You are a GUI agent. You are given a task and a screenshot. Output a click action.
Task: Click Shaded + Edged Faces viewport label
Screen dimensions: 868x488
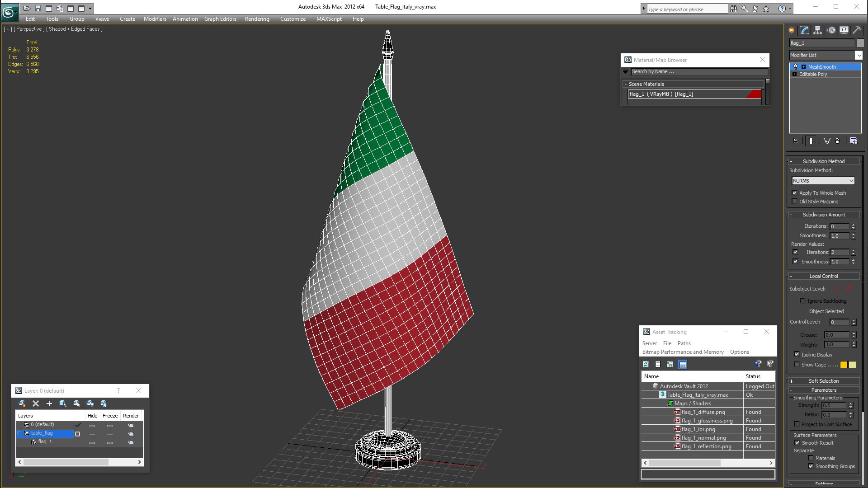[75, 29]
